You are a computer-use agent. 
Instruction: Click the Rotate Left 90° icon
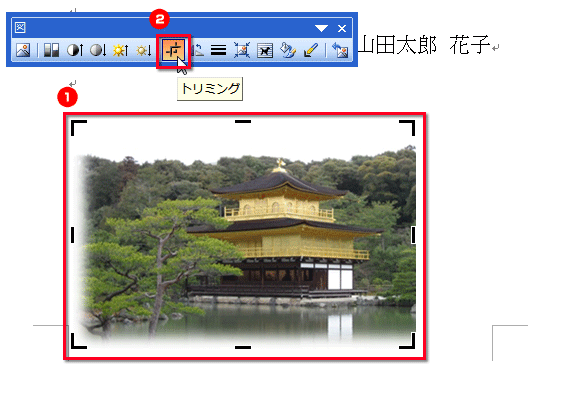(x=197, y=50)
